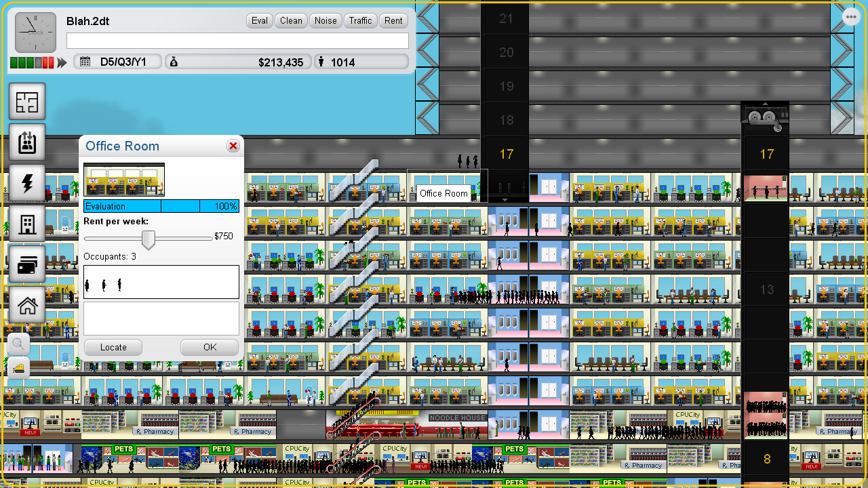This screenshot has width=868, height=488.
Task: Toggle the Traffic overlay
Action: [x=360, y=21]
